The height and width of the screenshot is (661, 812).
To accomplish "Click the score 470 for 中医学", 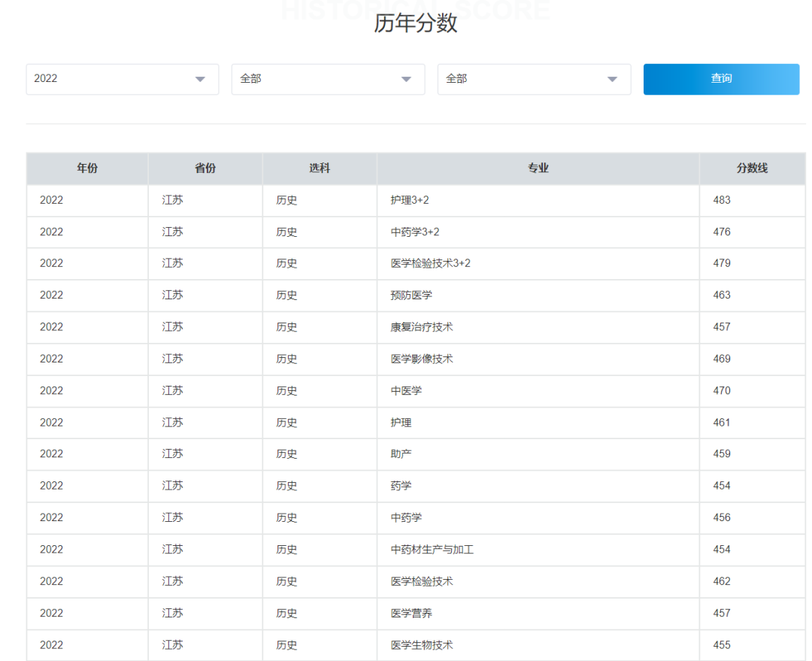I will pyautogui.click(x=722, y=391).
